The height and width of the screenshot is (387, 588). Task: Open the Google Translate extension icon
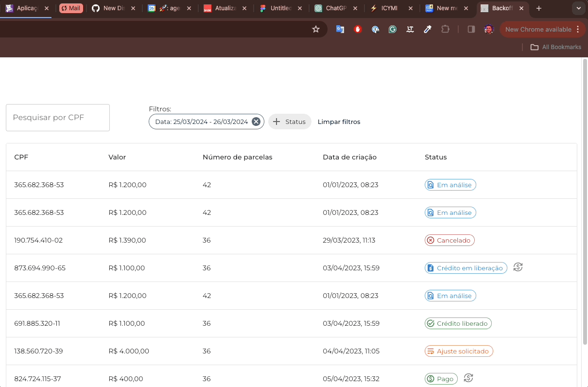coord(340,29)
